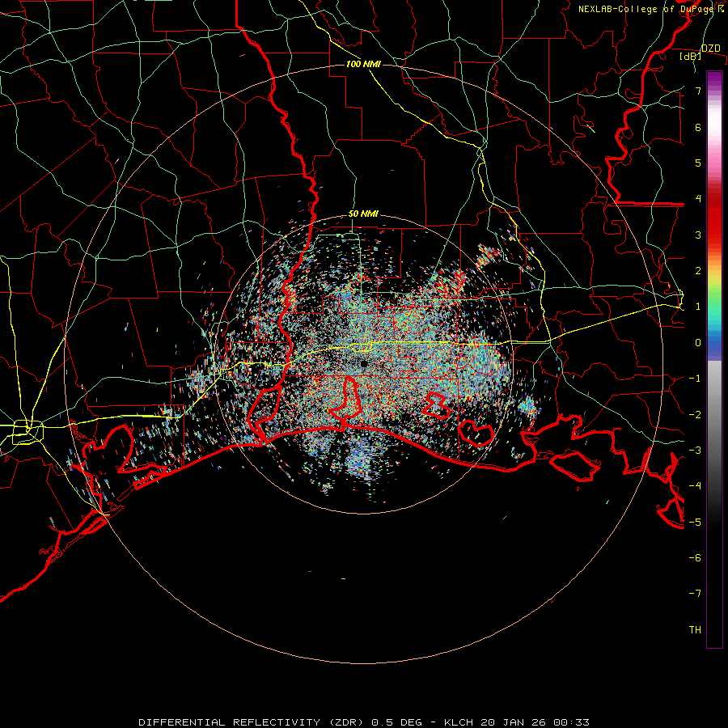
Task: Click the black radar site dot at map center
Action: (x=364, y=363)
